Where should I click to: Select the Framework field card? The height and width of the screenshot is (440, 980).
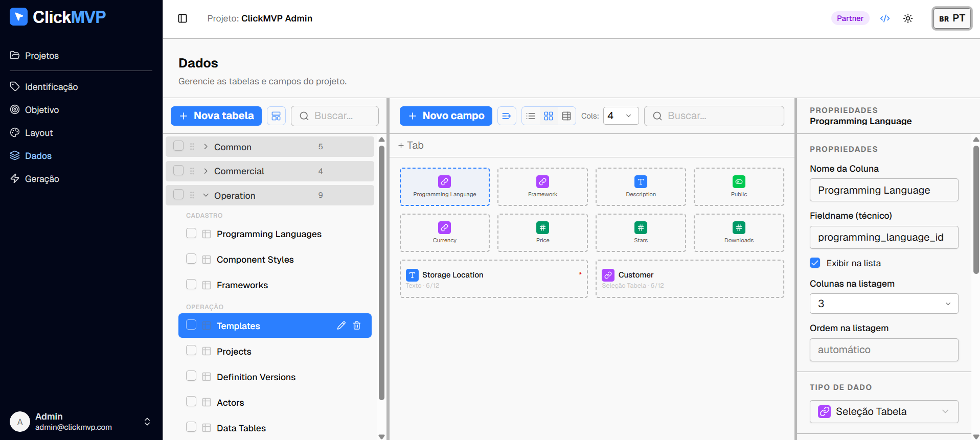coord(542,187)
